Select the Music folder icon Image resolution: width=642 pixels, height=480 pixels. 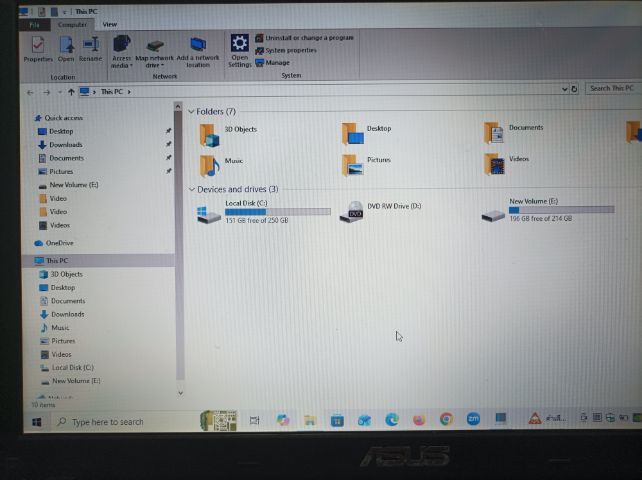pyautogui.click(x=210, y=165)
